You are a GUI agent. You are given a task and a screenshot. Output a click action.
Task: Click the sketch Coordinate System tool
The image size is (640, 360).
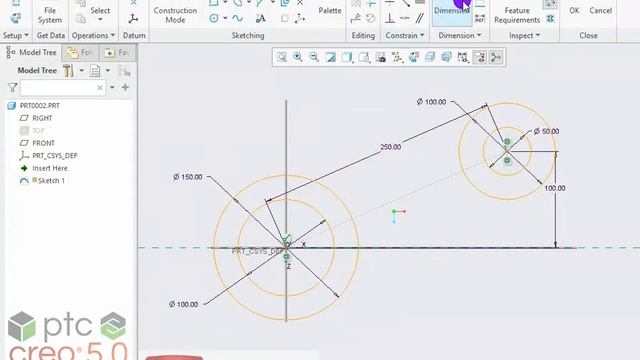coord(300,18)
